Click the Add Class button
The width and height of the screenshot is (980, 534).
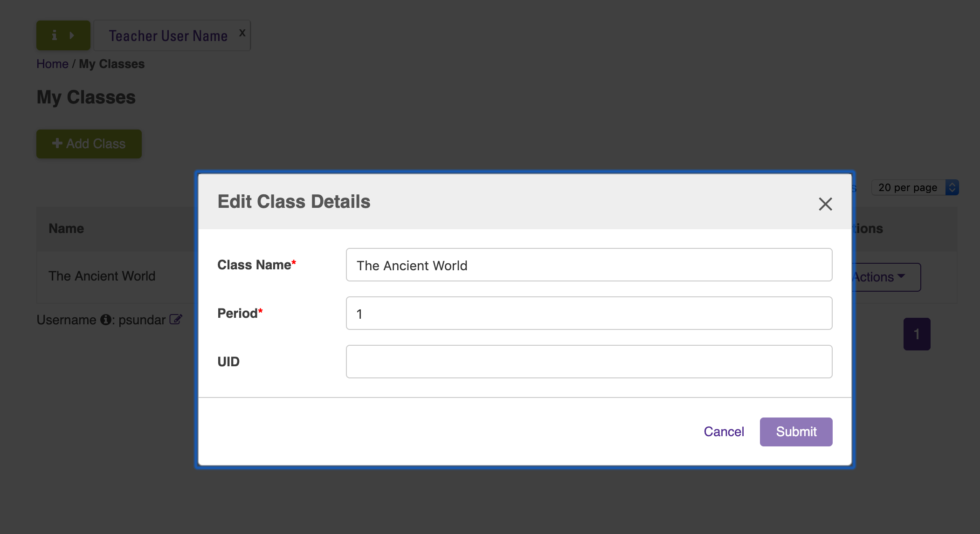pyautogui.click(x=89, y=144)
